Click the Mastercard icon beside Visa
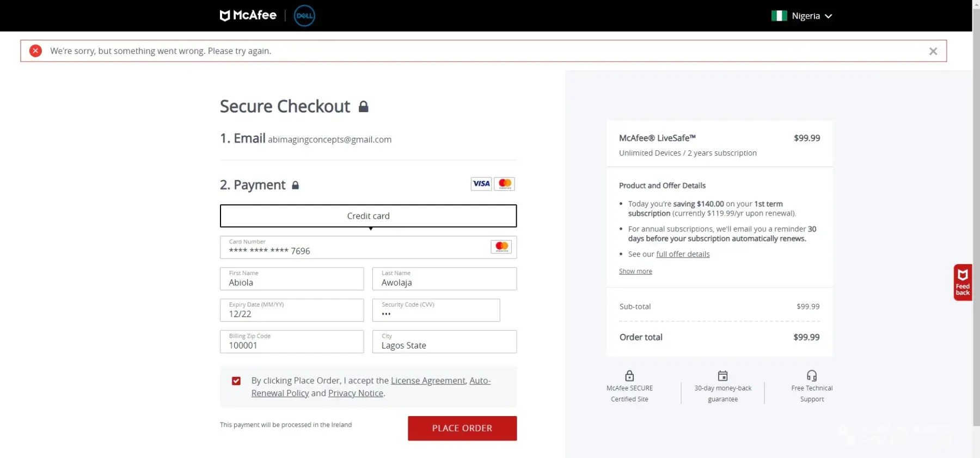This screenshot has height=458, width=980. (505, 184)
